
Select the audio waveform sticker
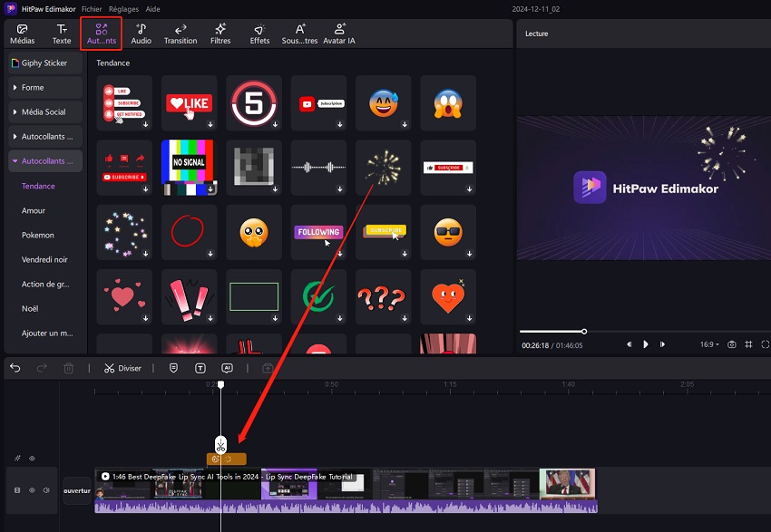(x=318, y=168)
